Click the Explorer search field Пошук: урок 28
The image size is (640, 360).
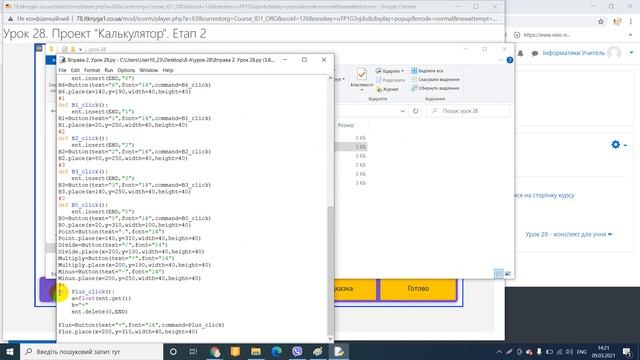468,111
